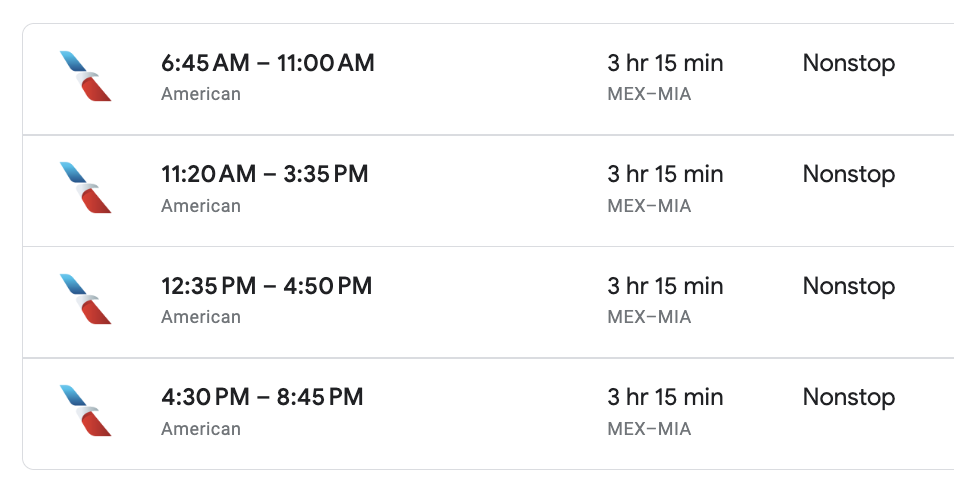
Task: Click Nonstop label on the 11:20 AM flight
Action: click(849, 175)
